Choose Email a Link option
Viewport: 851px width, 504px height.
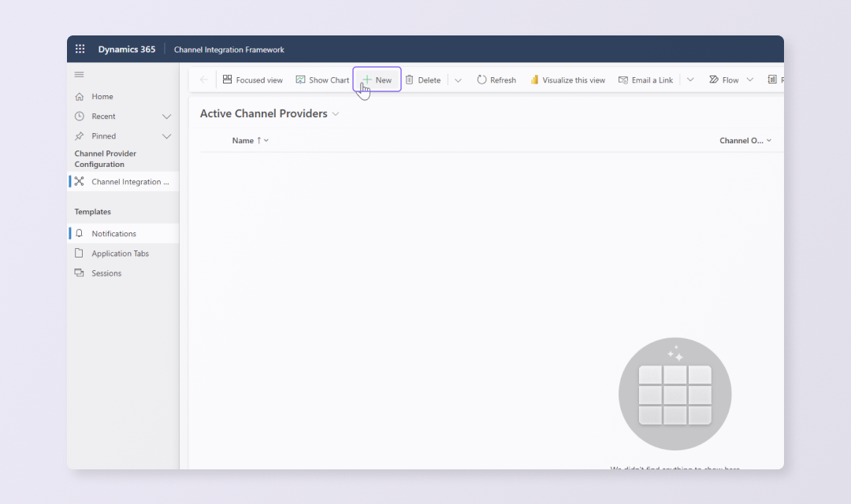pyautogui.click(x=645, y=80)
